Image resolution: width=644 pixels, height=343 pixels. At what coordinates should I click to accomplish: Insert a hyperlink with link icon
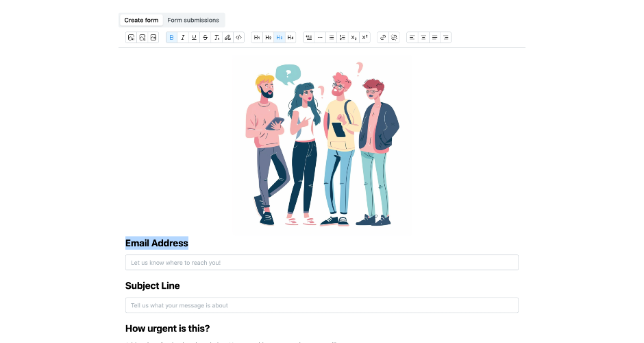point(383,38)
